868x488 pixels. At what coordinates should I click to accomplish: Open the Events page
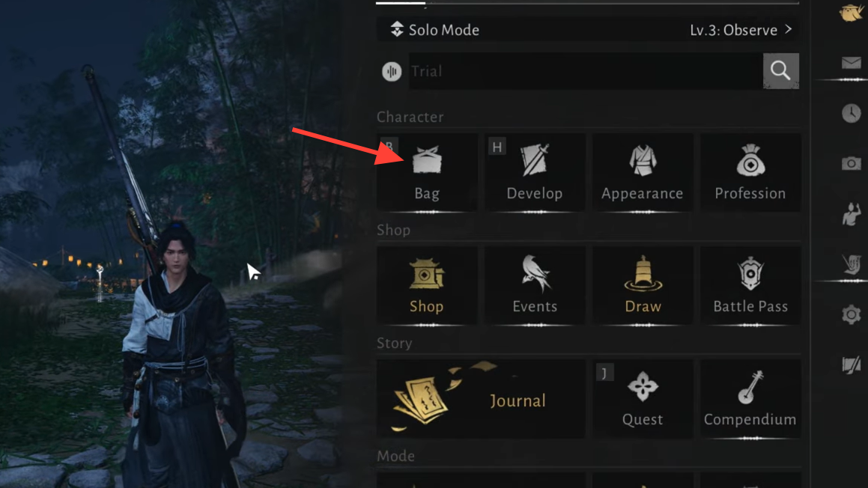535,285
